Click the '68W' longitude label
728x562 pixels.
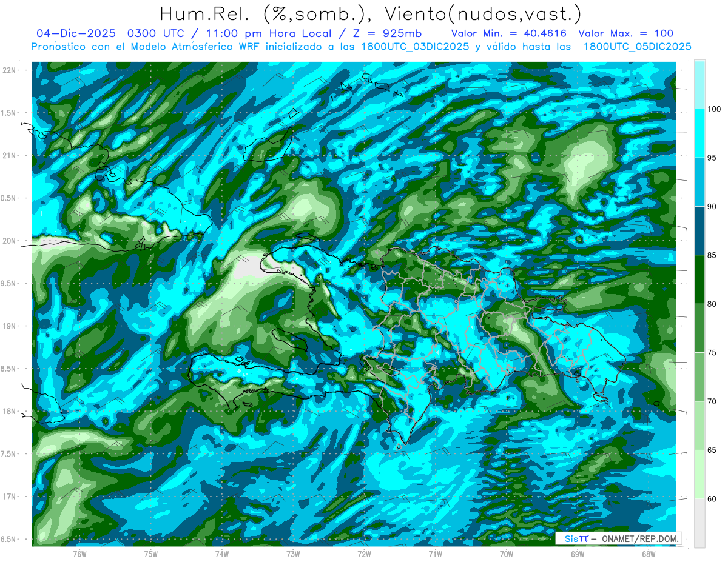[649, 554]
